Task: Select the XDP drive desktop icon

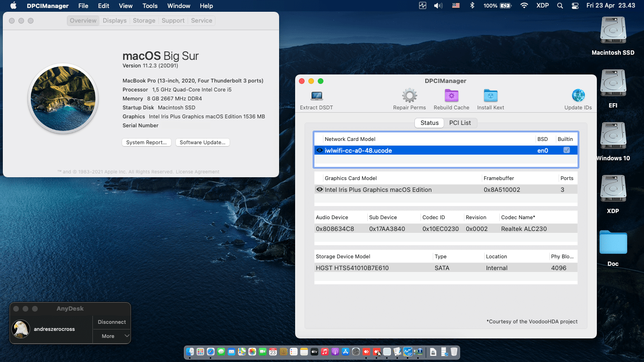Action: 613,189
